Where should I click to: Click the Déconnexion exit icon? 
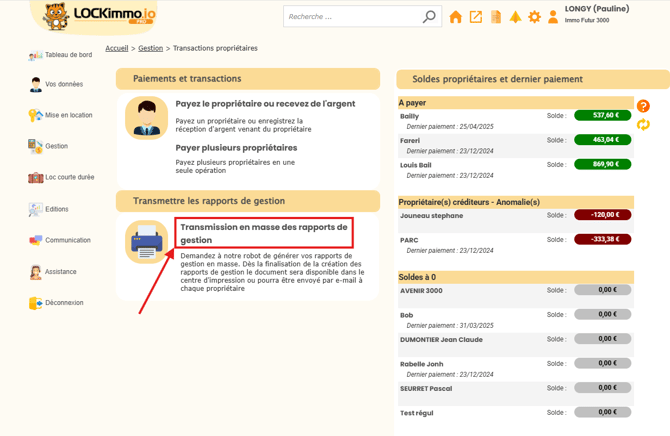(35, 303)
